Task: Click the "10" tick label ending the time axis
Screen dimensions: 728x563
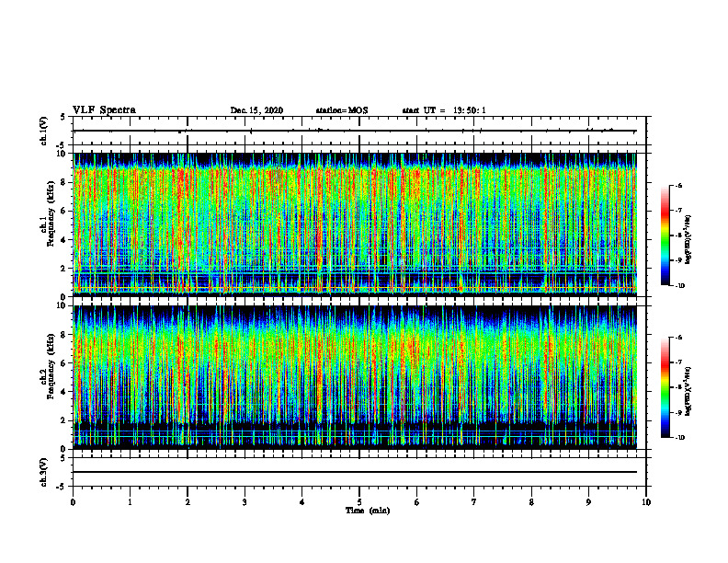Action: [x=646, y=502]
